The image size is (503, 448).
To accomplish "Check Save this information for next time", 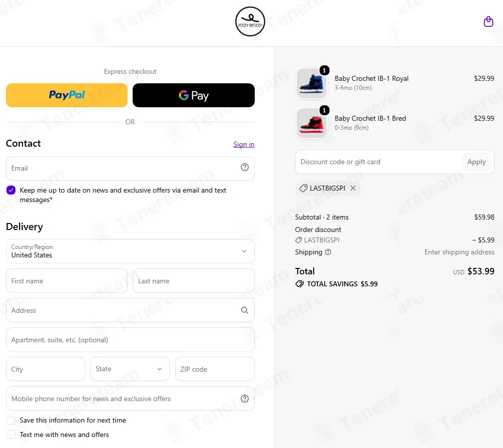I will pyautogui.click(x=11, y=421).
